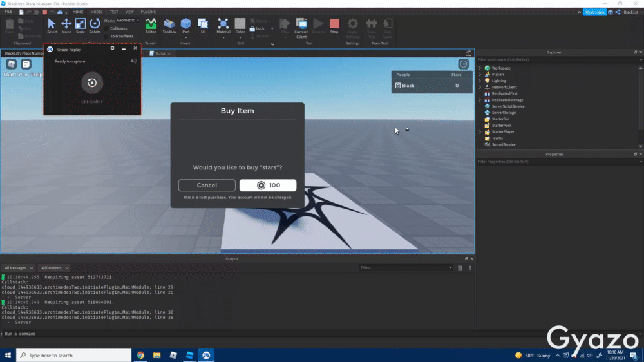Switch to the MODEL ribbon tab

point(97,12)
